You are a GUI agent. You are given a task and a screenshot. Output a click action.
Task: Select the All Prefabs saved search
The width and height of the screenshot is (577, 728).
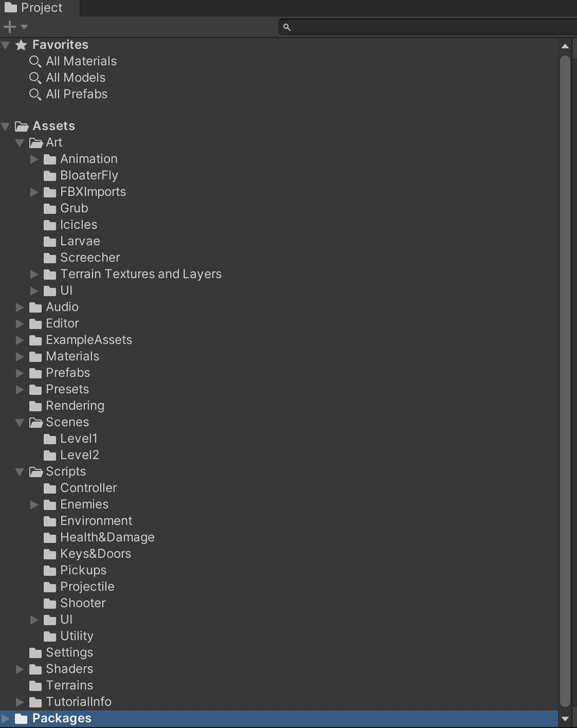pyautogui.click(x=76, y=94)
